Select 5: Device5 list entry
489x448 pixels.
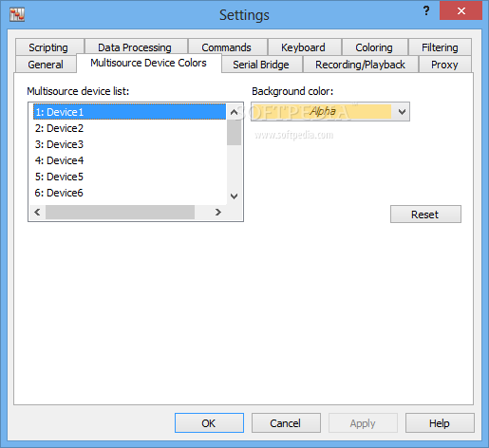point(129,177)
